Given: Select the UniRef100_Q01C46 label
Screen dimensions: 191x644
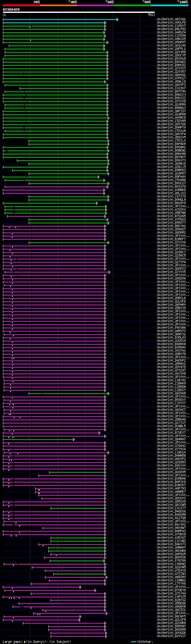Looking at the screenshot, I should 171,46.
